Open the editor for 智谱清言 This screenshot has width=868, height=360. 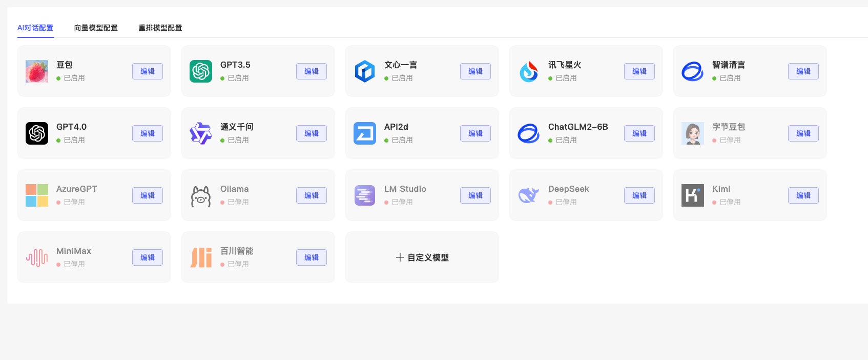click(803, 71)
